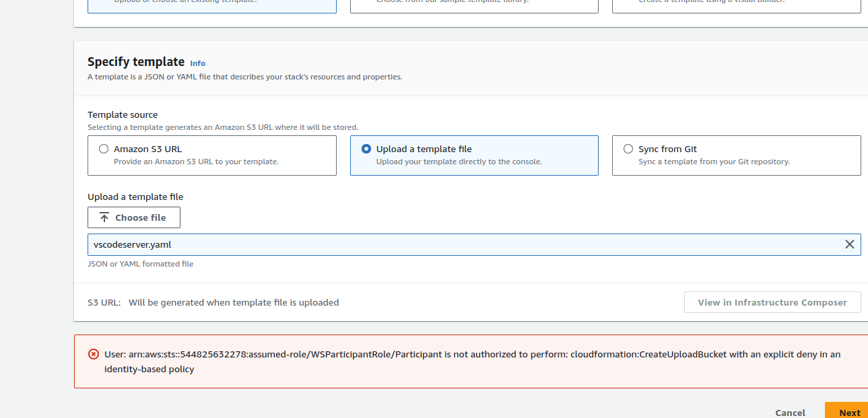Click the upload arrow icon on Choose file
Image resolution: width=868 pixels, height=418 pixels.
[104, 217]
